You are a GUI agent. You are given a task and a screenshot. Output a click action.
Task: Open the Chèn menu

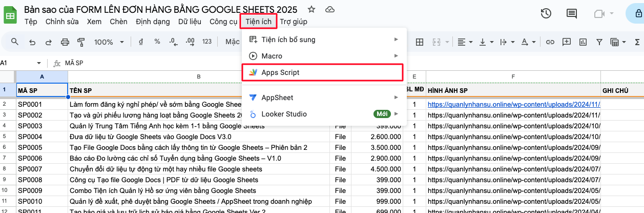click(x=118, y=22)
